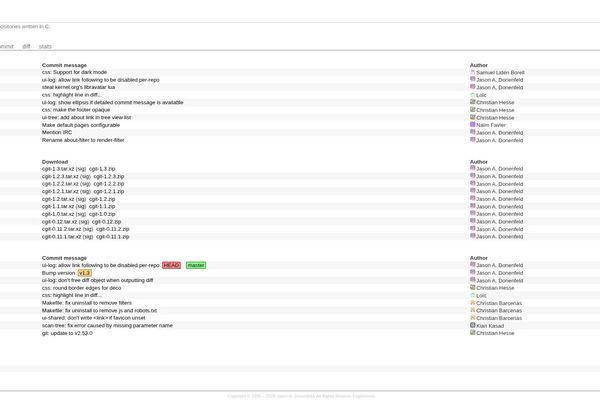Image resolution: width=600 pixels, height=400 pixels.
Task: Open commit 'steal kernel.org's libravatar lua'
Action: coord(78,87)
